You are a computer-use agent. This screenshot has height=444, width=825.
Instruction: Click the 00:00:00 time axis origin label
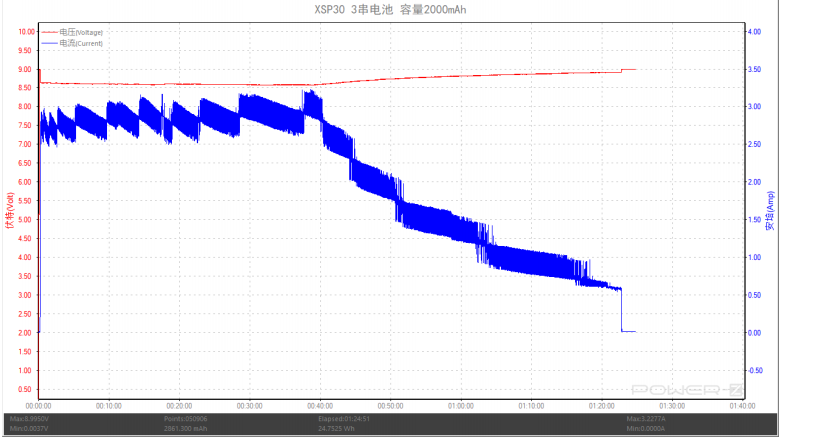(38, 406)
